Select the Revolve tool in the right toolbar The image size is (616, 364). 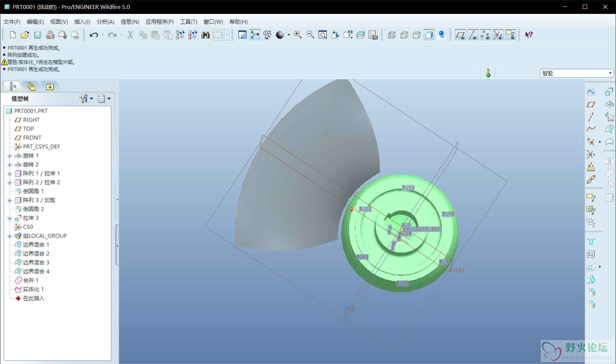(609, 104)
